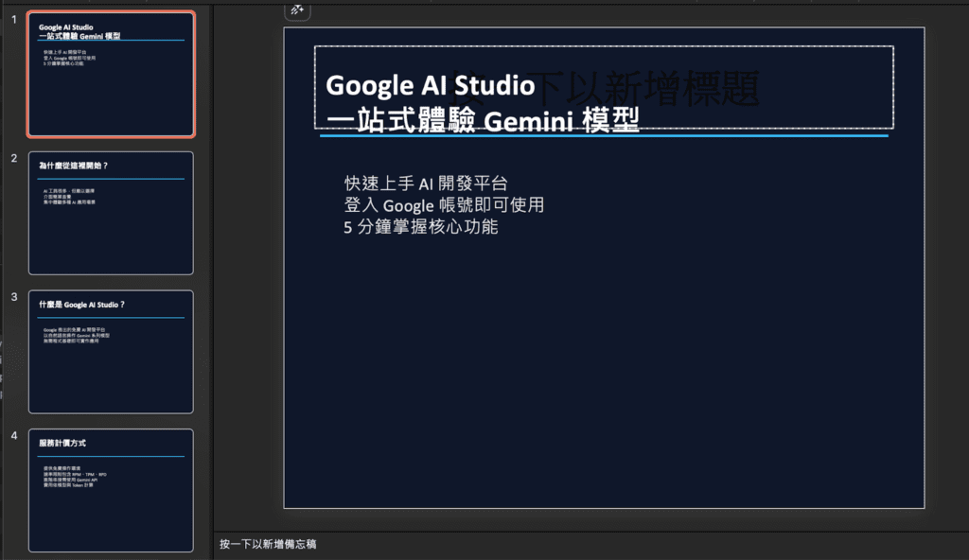
Task: Click the gray workspace right of the slide
Action: tap(946, 284)
